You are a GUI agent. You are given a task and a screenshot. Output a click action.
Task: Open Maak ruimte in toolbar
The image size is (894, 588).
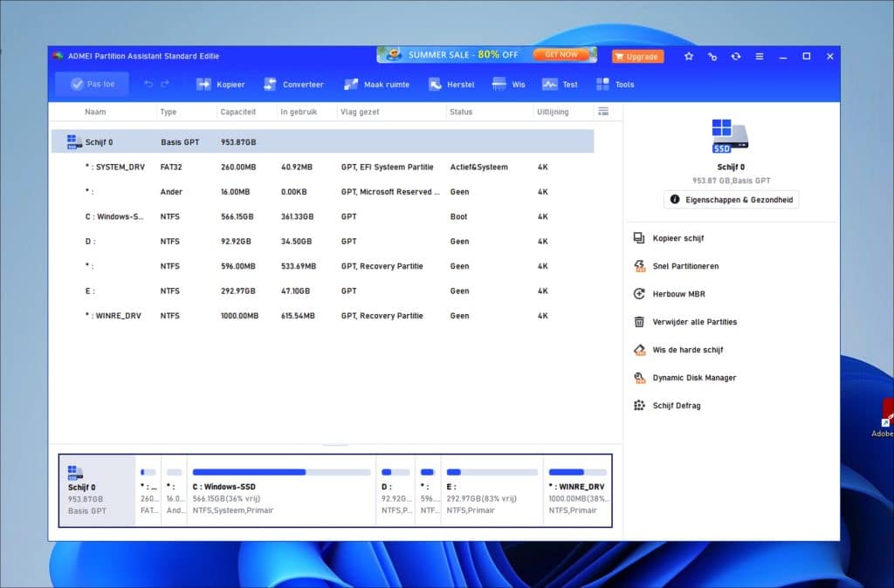[377, 85]
